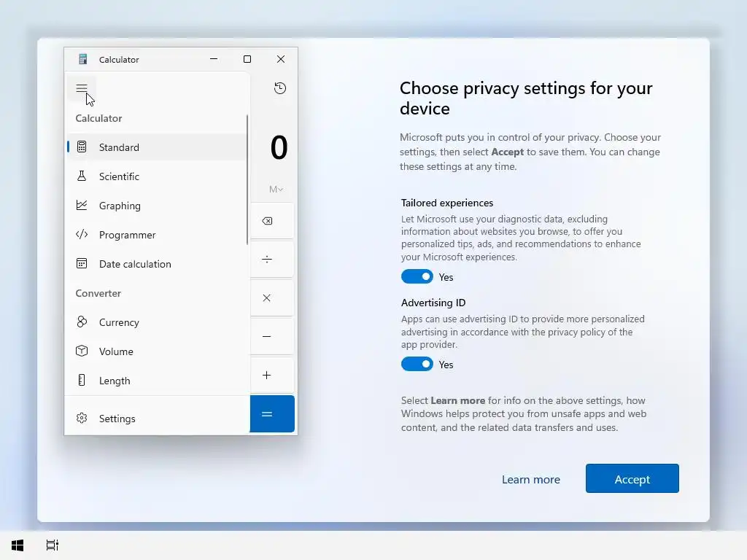Screen dimensions: 747x560
Task: Click 'Choose privacy settings for your device' title
Action: [526, 98]
